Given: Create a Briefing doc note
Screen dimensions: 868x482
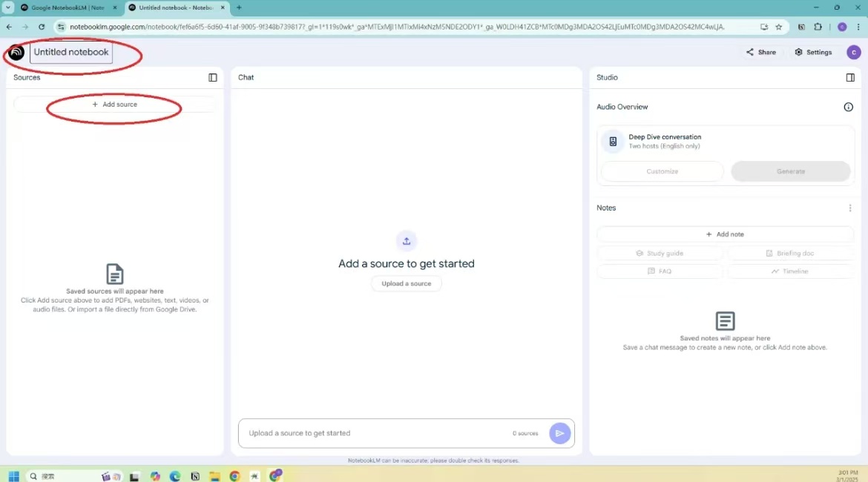Looking at the screenshot, I should (789, 254).
